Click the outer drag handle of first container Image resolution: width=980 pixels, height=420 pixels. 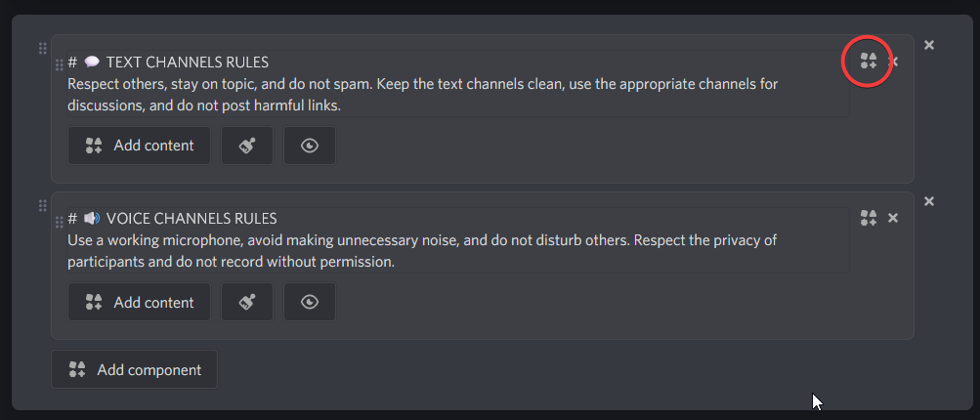pyautogui.click(x=42, y=48)
